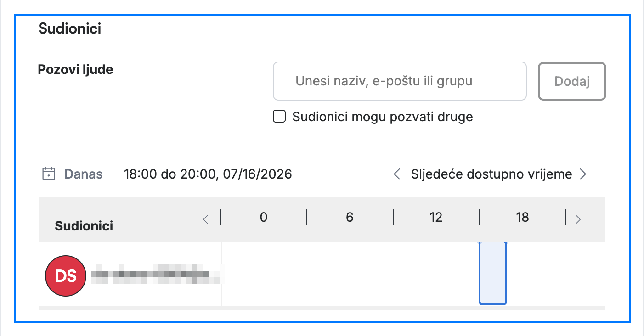
Task: Tick the 'Sudionici mogu pozvati druge' checkbox
Action: (279, 117)
